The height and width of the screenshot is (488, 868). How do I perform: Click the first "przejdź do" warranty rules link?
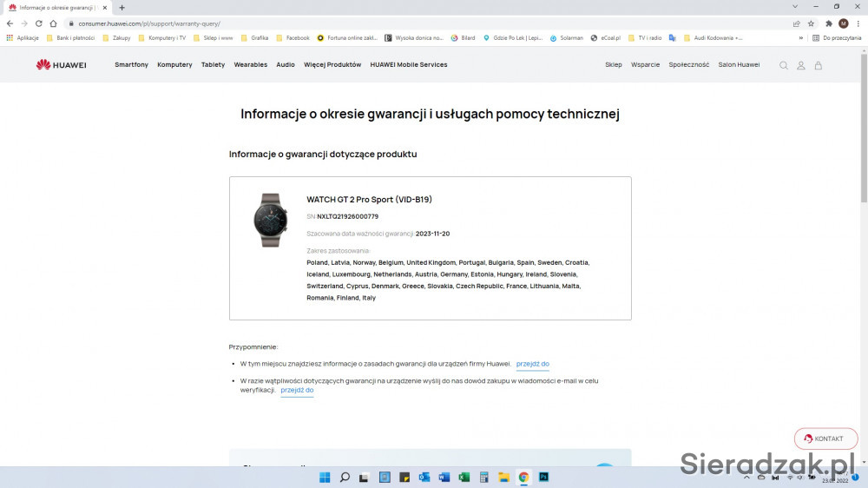pyautogui.click(x=532, y=364)
